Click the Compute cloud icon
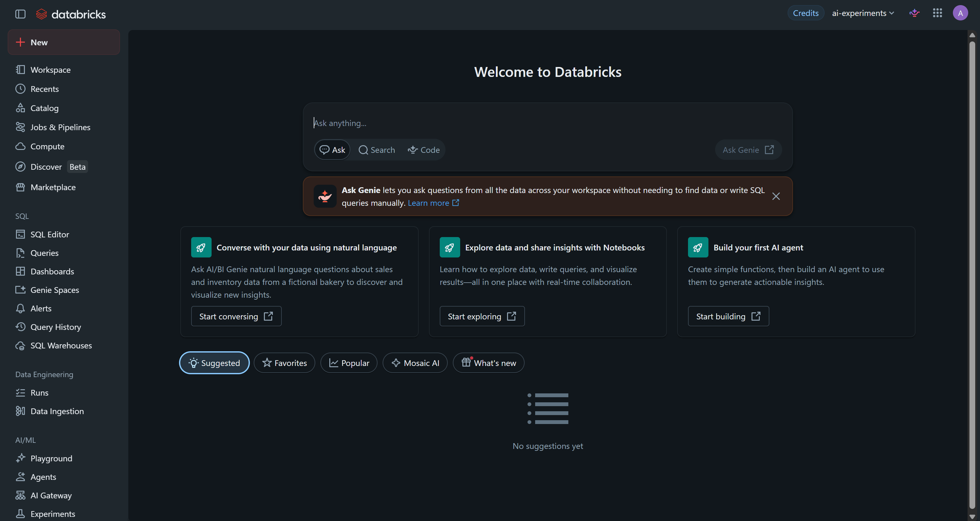 (20, 146)
